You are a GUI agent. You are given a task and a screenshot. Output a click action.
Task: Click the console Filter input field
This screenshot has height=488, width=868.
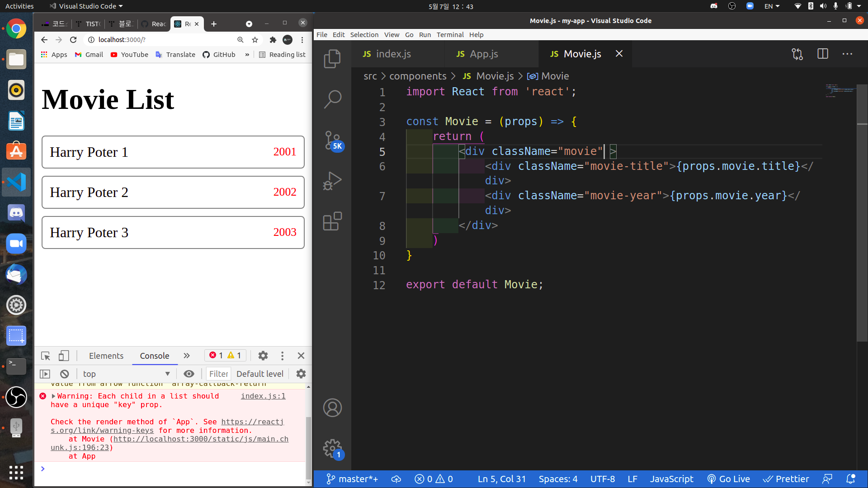[x=218, y=374]
